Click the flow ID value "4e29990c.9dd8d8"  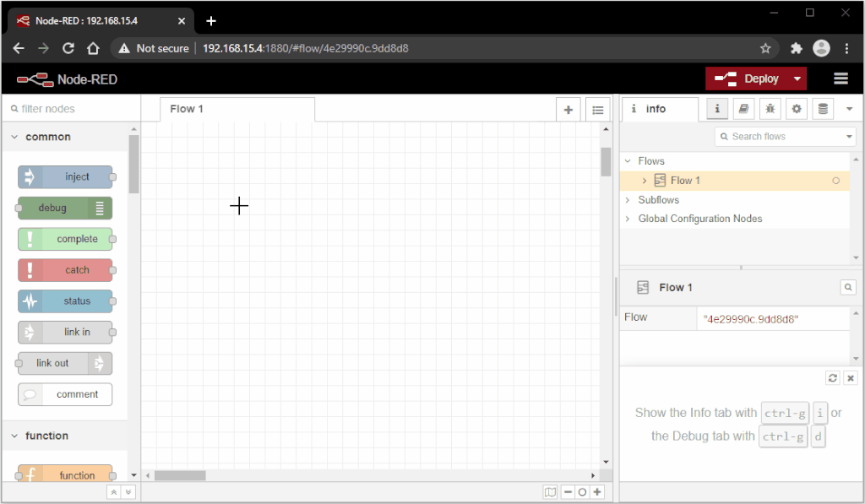click(x=750, y=319)
